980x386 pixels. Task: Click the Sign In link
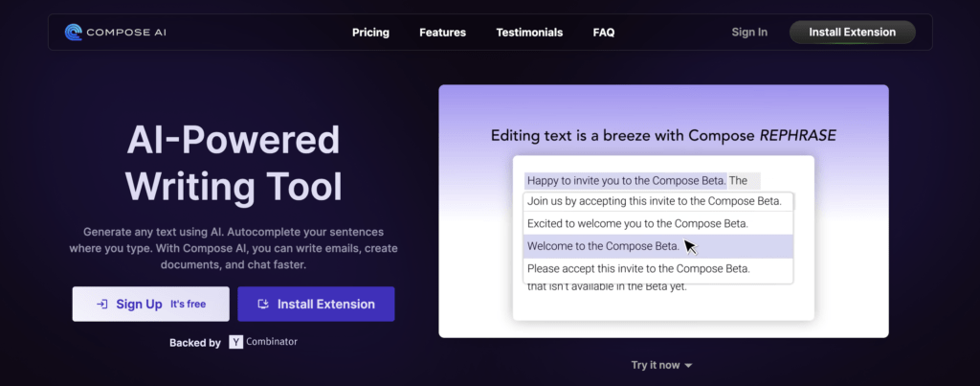coord(749,33)
